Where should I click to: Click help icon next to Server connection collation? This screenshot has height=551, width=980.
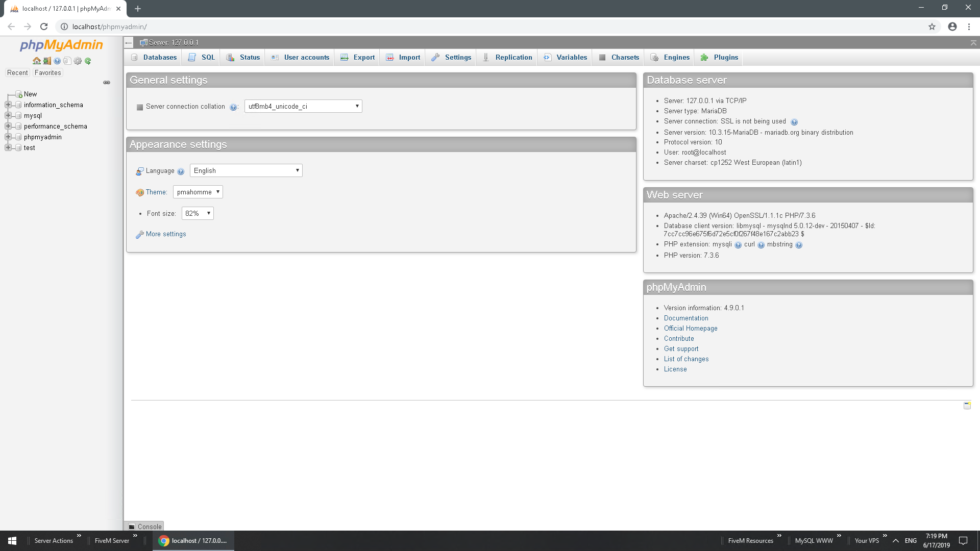[233, 107]
